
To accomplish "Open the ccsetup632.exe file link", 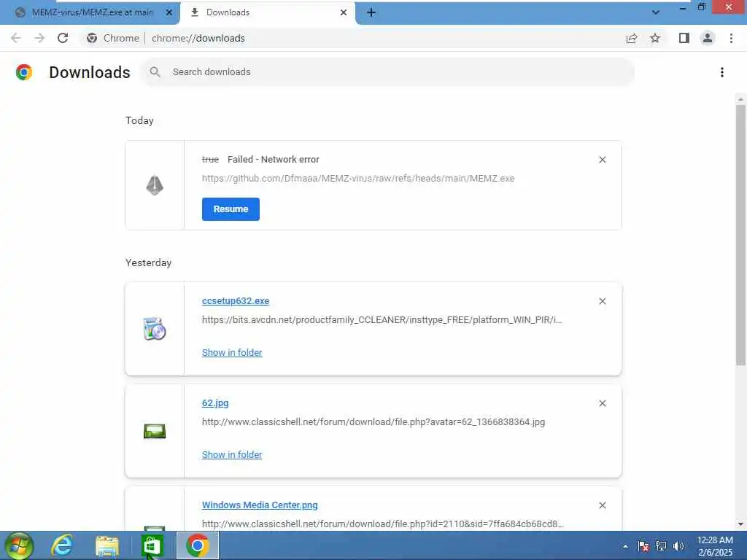I will [236, 301].
